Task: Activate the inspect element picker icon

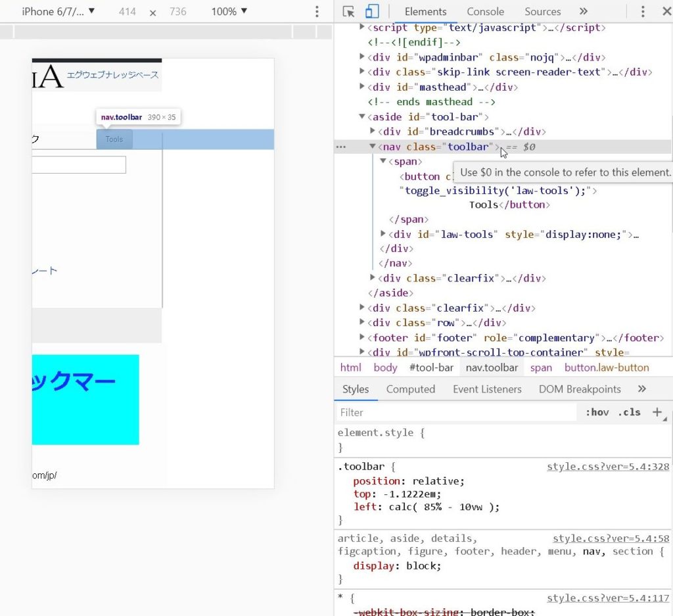Action: click(x=349, y=12)
